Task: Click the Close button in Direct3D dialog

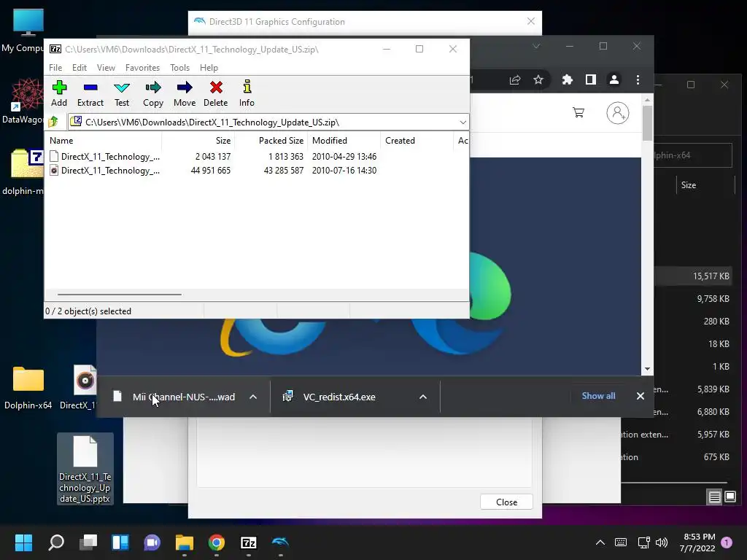Action: click(x=506, y=502)
